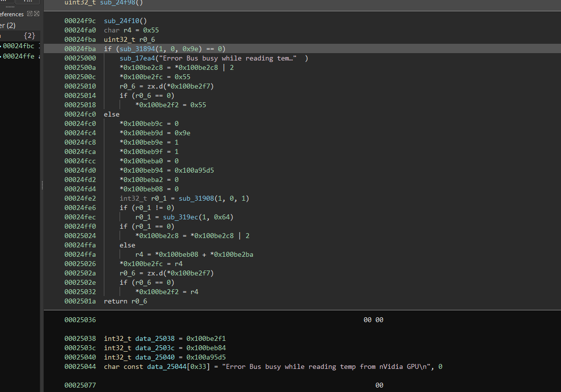The image size is (561, 392).
Task: Select cross reference entry 00024ffe
Action: pyautogui.click(x=19, y=56)
